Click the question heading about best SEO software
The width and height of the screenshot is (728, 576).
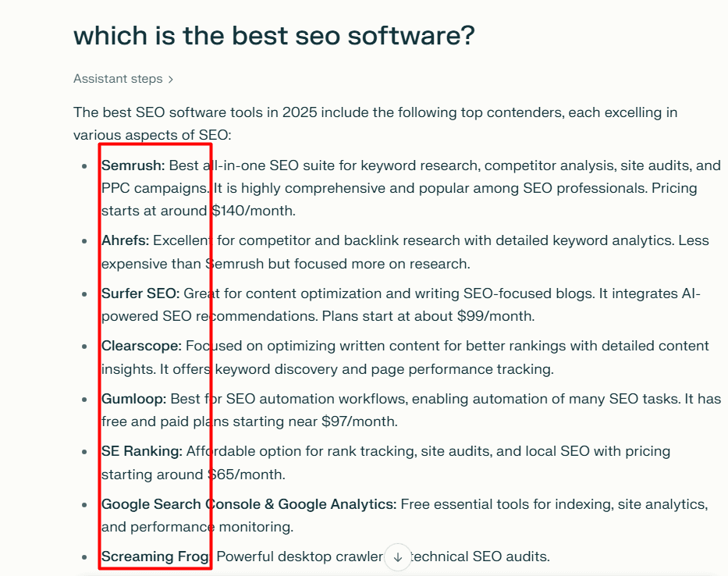click(x=274, y=35)
